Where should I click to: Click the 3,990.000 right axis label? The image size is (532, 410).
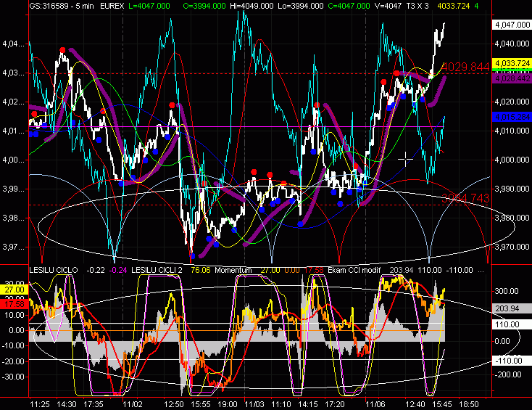point(512,189)
